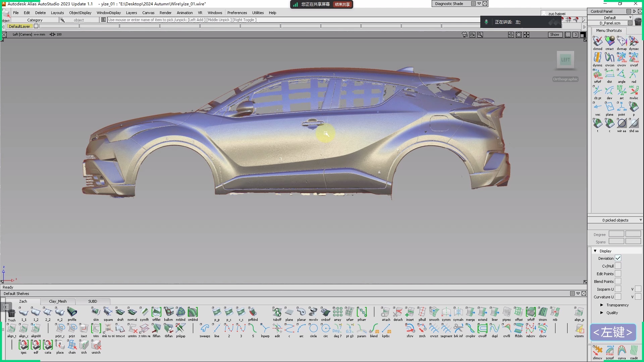Open the ObjectDisplay menu

coord(80,13)
